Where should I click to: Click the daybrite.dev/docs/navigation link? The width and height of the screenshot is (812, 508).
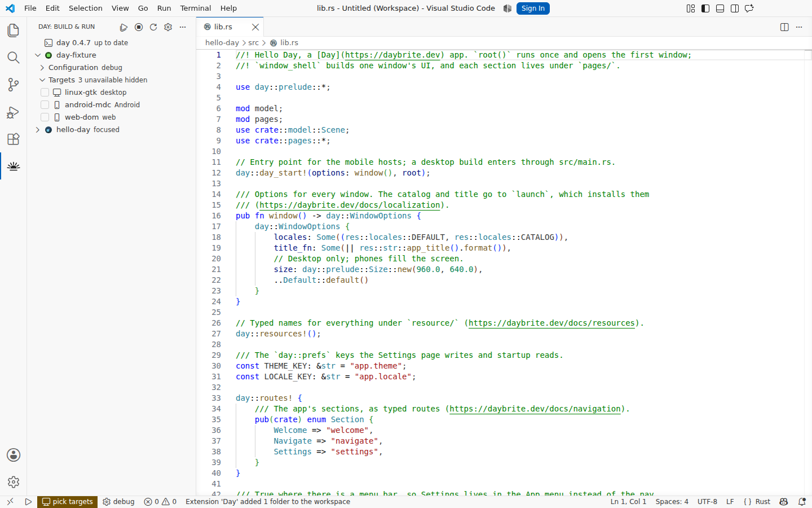point(535,409)
